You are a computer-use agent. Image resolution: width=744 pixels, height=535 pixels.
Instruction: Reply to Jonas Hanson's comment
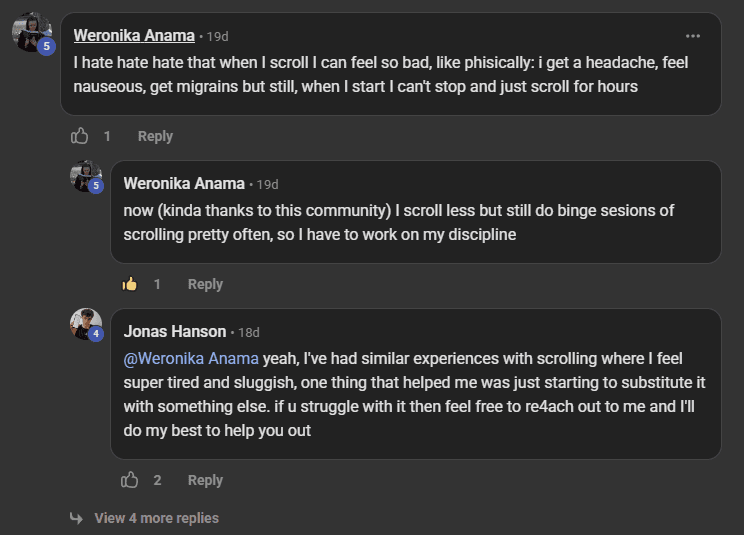205,480
